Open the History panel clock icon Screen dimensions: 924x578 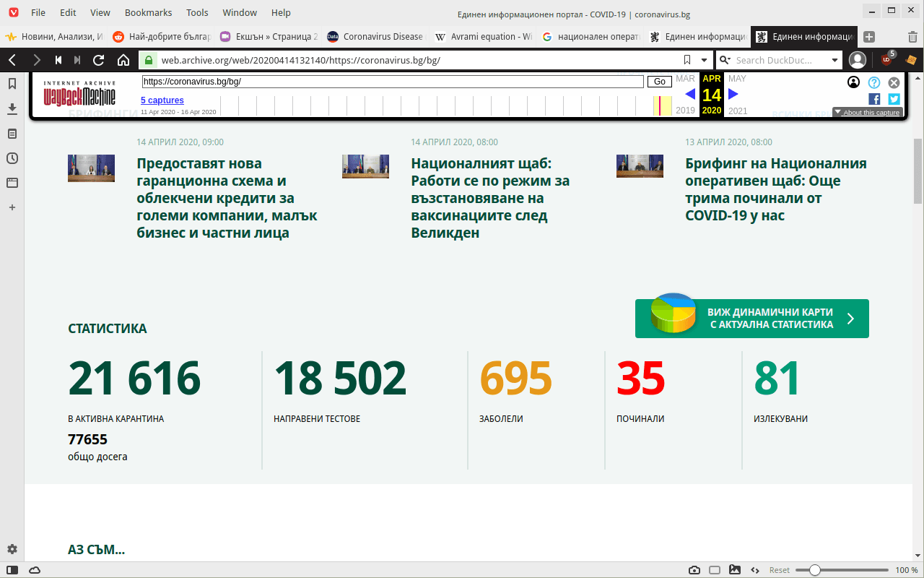click(x=12, y=158)
